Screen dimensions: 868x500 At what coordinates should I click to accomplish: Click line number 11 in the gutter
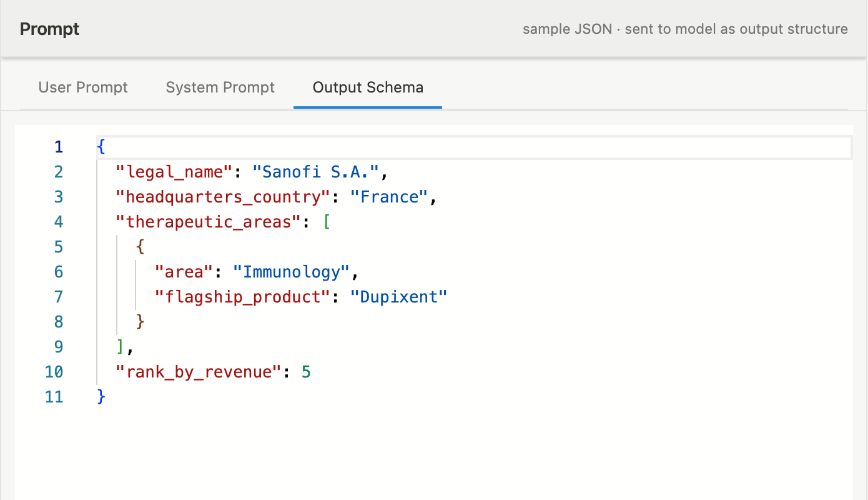click(x=54, y=397)
